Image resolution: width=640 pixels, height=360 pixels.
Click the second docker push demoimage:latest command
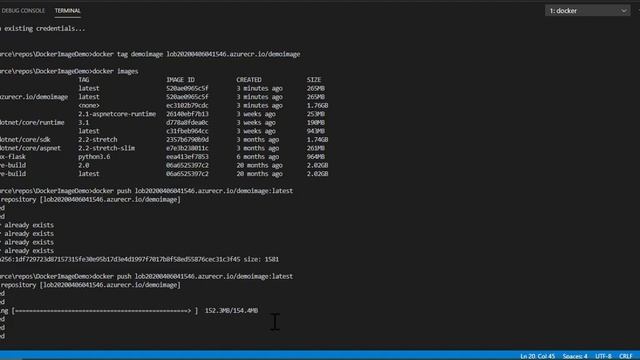tap(193, 276)
